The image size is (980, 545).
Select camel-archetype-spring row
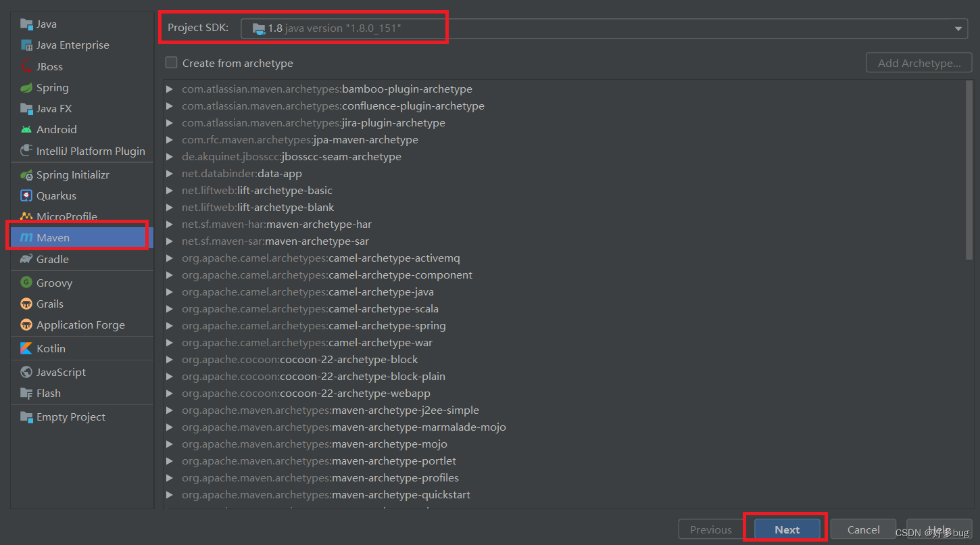tap(564, 326)
